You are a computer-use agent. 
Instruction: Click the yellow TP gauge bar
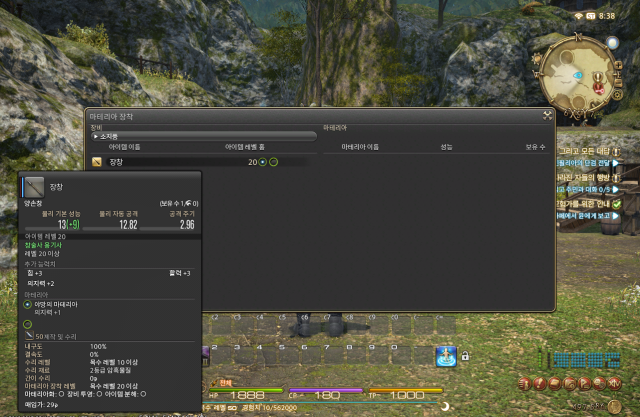tap(410, 390)
